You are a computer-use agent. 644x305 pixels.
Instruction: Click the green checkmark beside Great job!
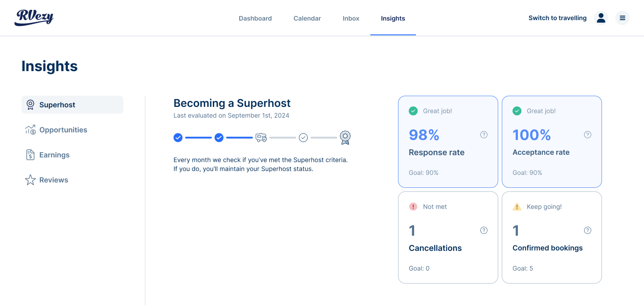pyautogui.click(x=413, y=111)
